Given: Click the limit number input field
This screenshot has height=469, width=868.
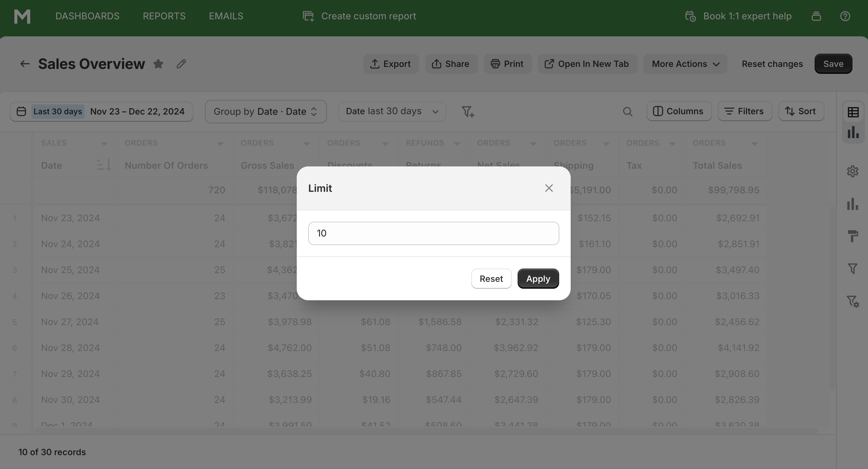Looking at the screenshot, I should click(x=433, y=233).
